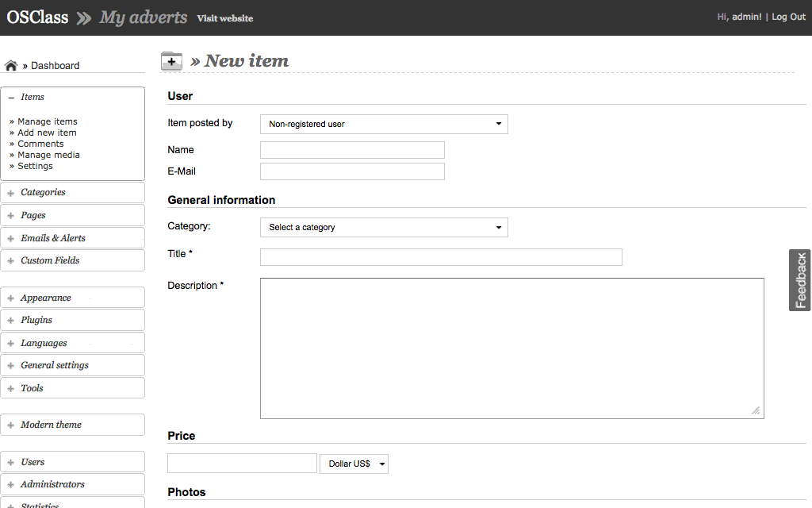812x508 pixels.
Task: Click the Visit website link
Action: tap(225, 18)
